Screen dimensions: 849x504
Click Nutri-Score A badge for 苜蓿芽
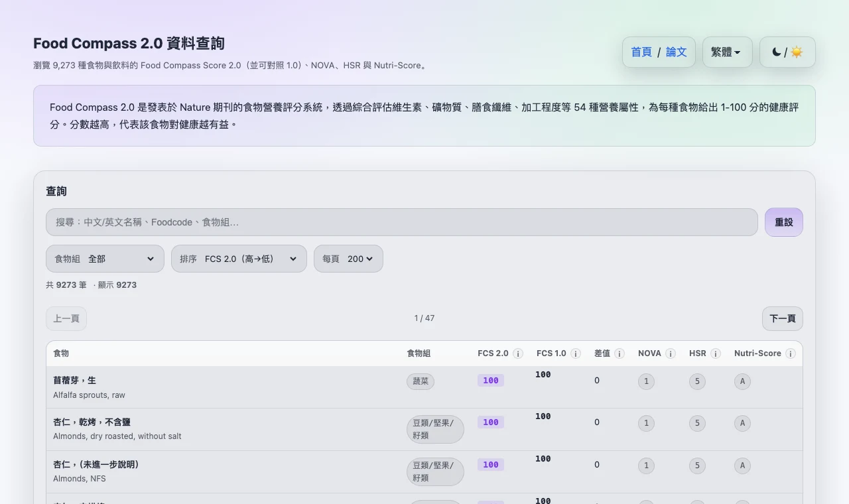pos(742,381)
